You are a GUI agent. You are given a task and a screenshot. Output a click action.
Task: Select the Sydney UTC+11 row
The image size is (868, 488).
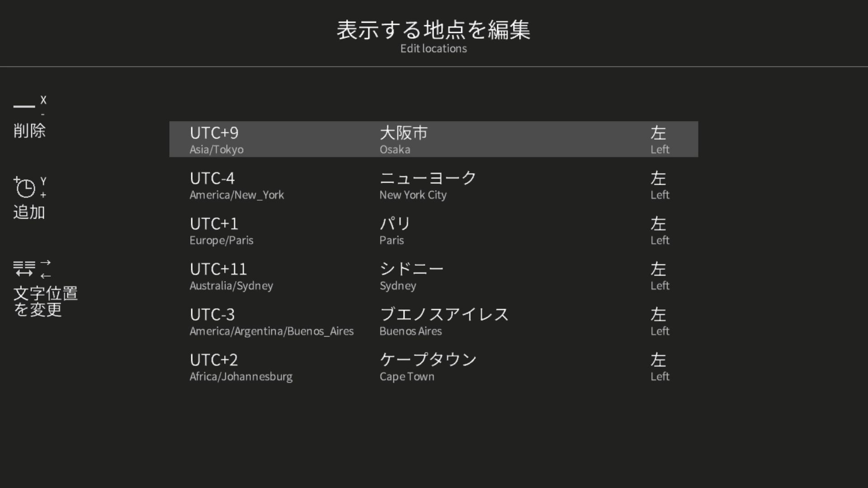pyautogui.click(x=434, y=276)
